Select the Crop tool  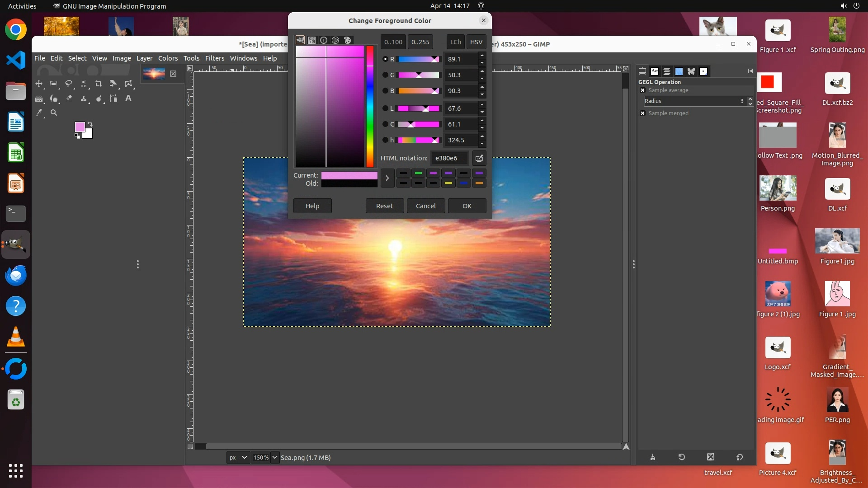click(x=98, y=84)
